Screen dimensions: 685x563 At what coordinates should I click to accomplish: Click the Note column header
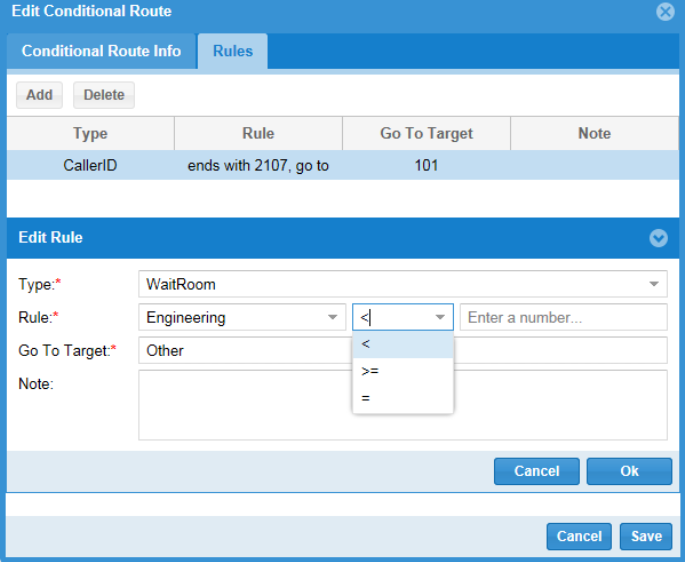point(594,133)
